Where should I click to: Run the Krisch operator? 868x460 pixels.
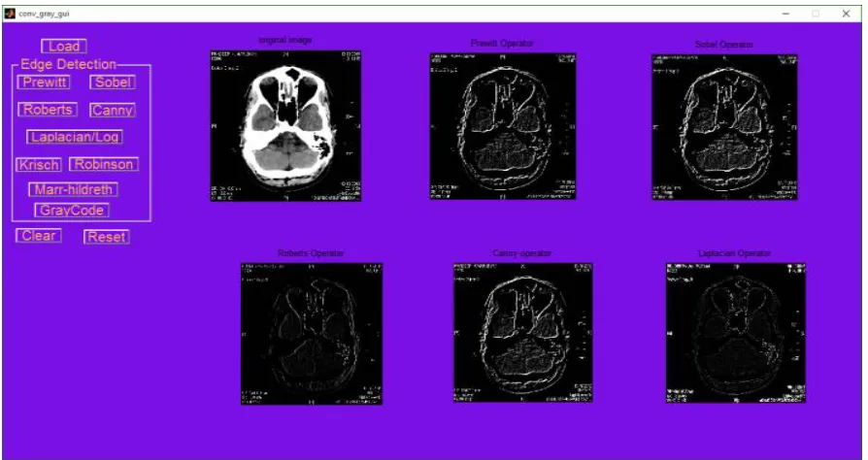pos(39,164)
